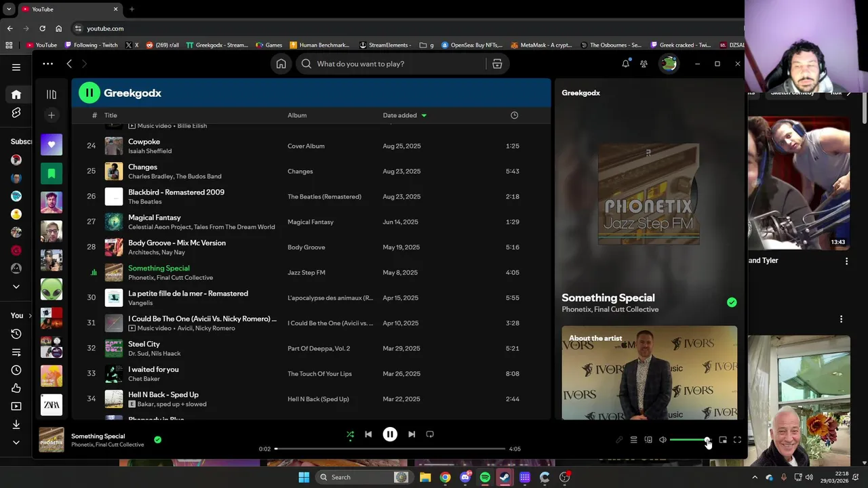Viewport: 868px width, 488px height.
Task: Skip to previous track
Action: coord(368,434)
